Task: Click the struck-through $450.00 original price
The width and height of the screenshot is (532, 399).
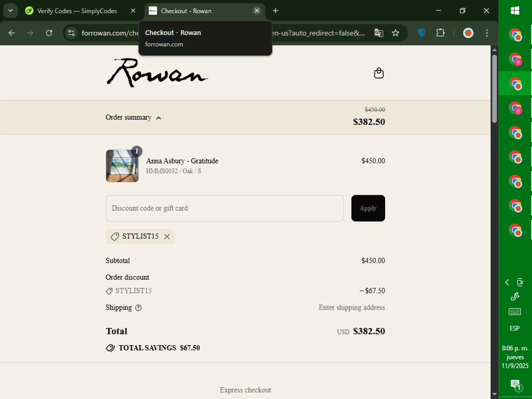Action: point(375,110)
